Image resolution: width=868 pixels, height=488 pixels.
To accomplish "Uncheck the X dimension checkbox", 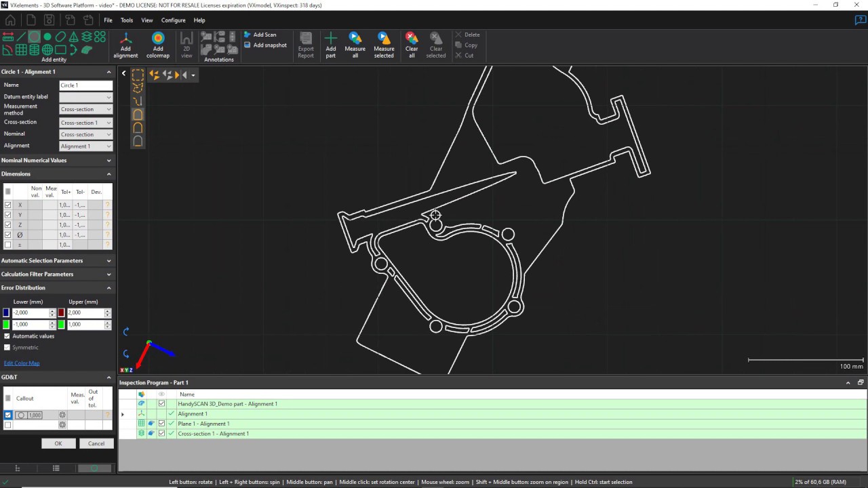I will [x=8, y=205].
